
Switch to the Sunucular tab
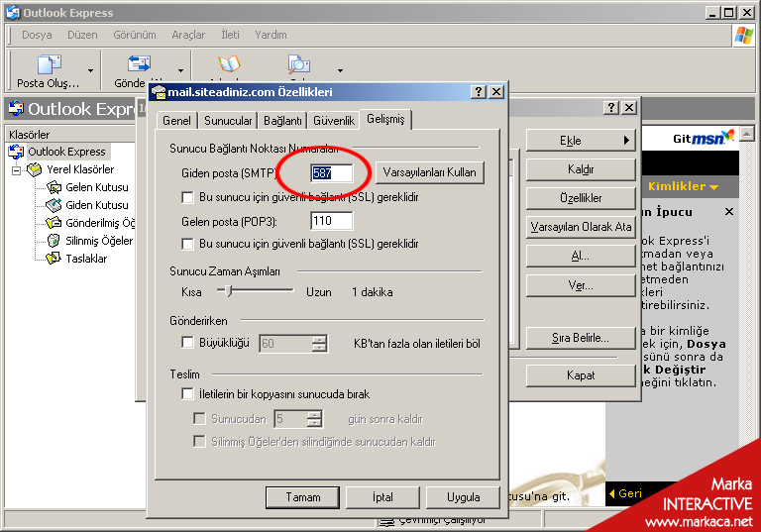(x=228, y=121)
